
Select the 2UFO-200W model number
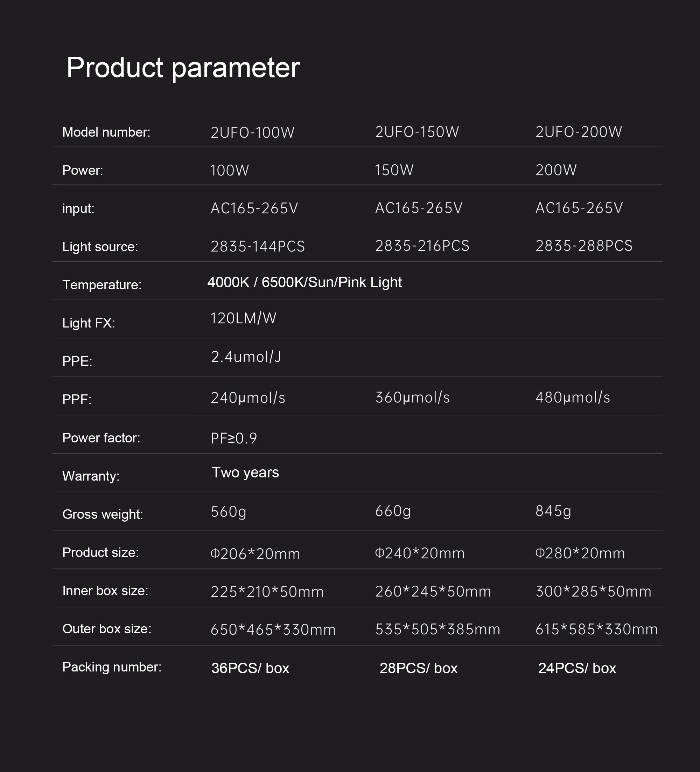click(578, 132)
